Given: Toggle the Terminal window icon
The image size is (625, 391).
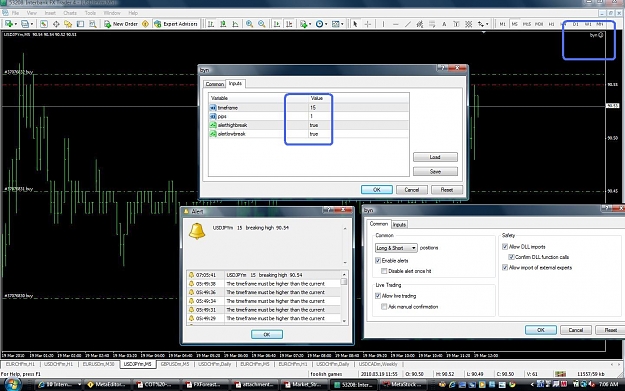Looking at the screenshot, I should point(80,24).
